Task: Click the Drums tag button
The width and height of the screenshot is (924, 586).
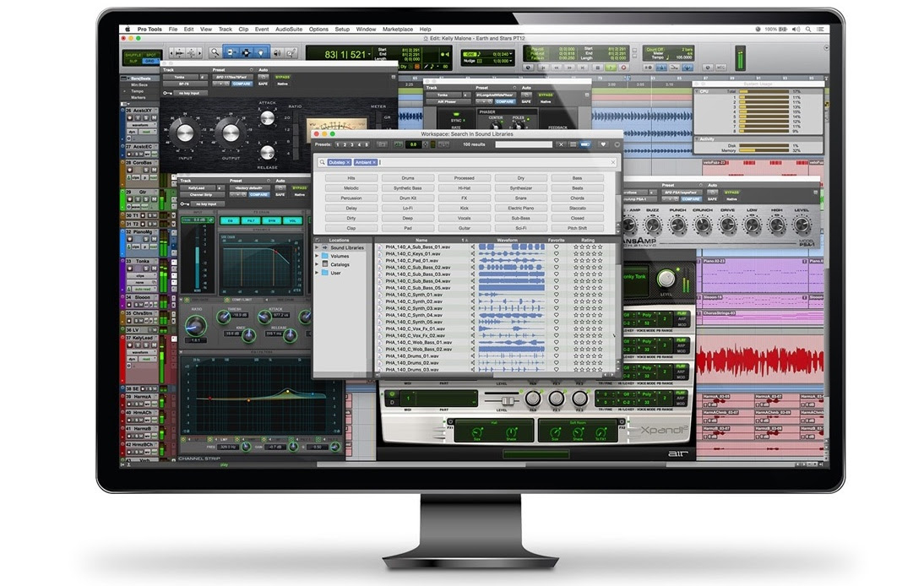Action: point(408,178)
